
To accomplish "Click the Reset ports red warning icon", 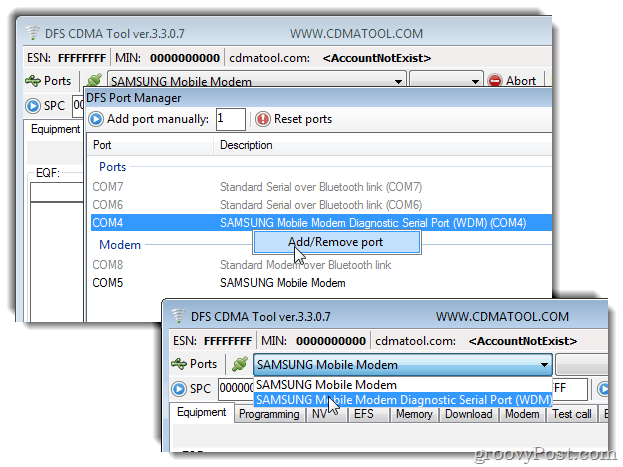I will pos(263,119).
